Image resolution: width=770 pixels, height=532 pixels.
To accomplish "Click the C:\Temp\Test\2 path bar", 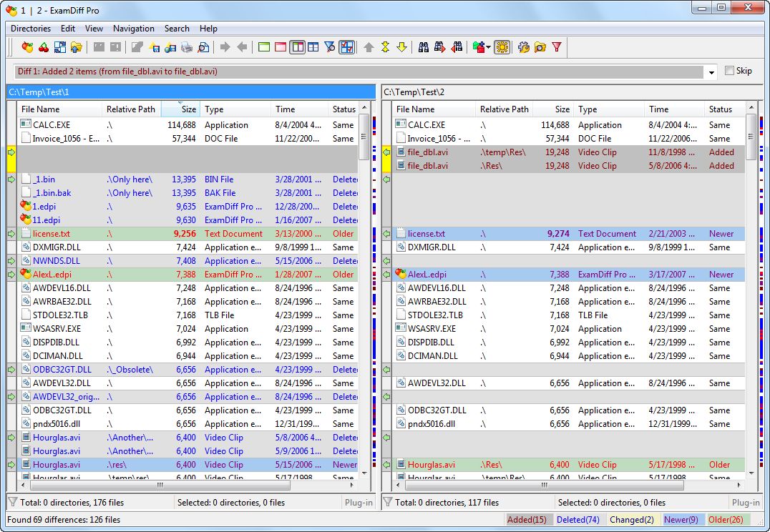I will [572, 92].
